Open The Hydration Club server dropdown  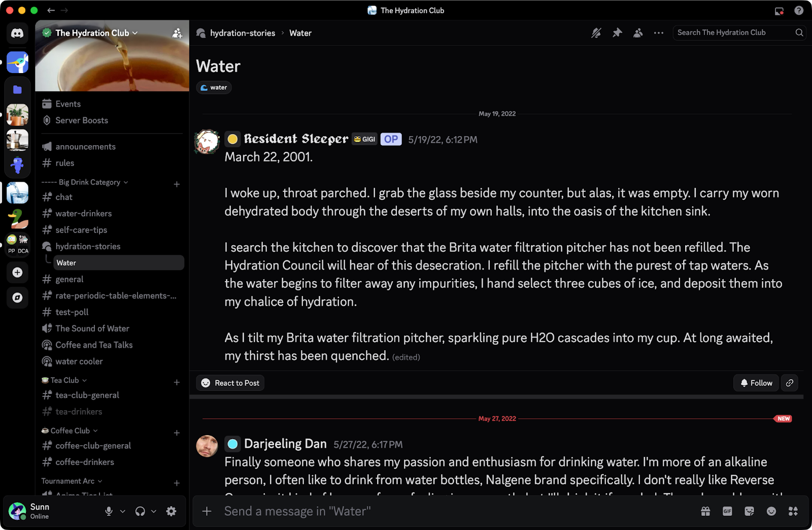point(91,32)
